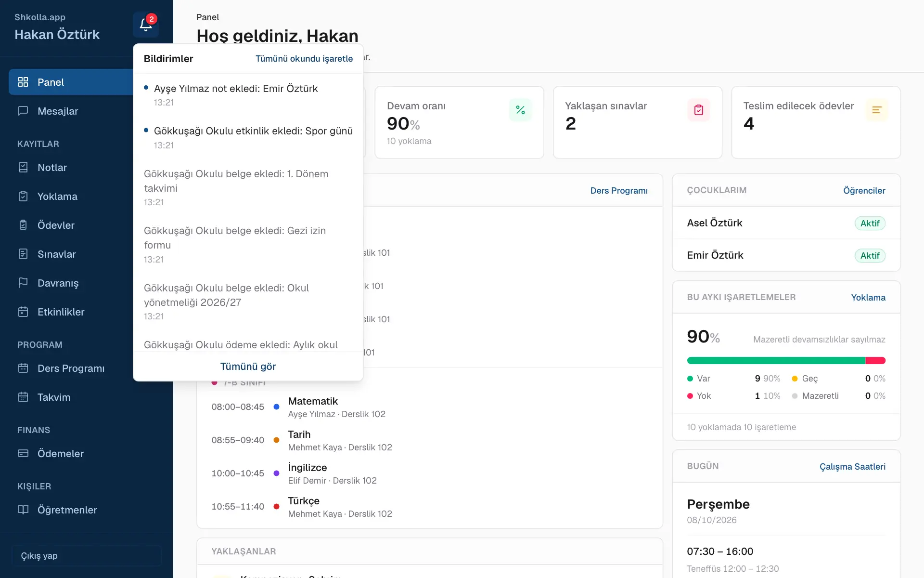Click the Türkçe lesson at 10:55

pyautogui.click(x=429, y=507)
